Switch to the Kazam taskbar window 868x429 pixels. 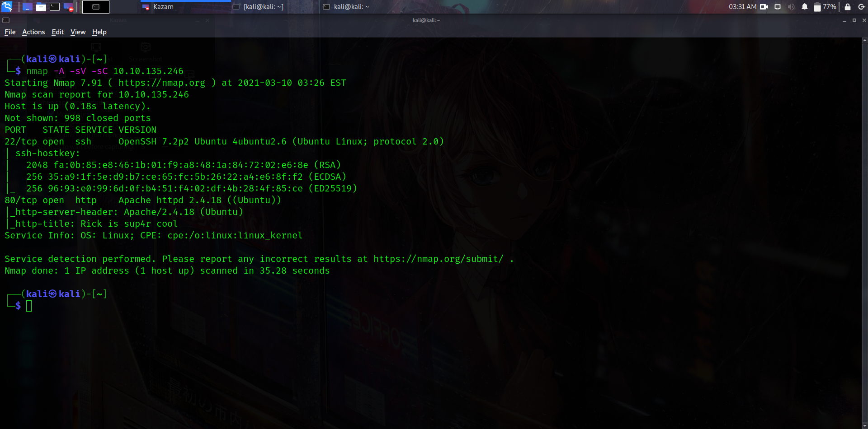point(185,7)
